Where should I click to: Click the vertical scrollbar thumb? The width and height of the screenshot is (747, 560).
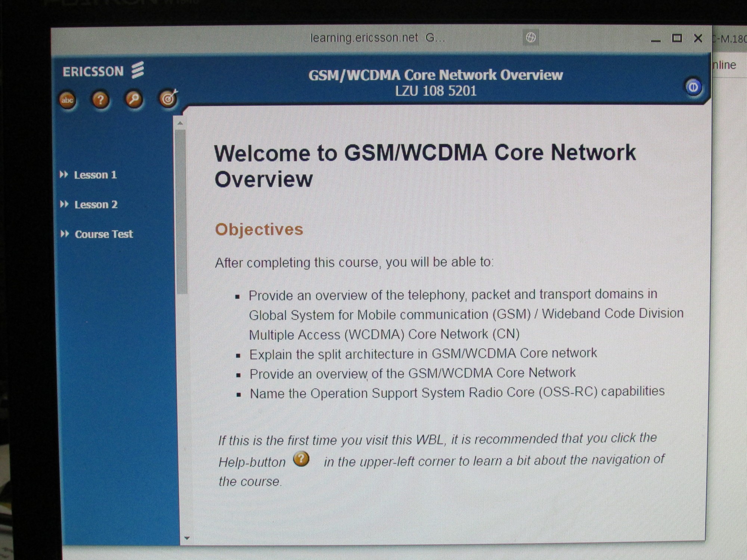tap(181, 211)
